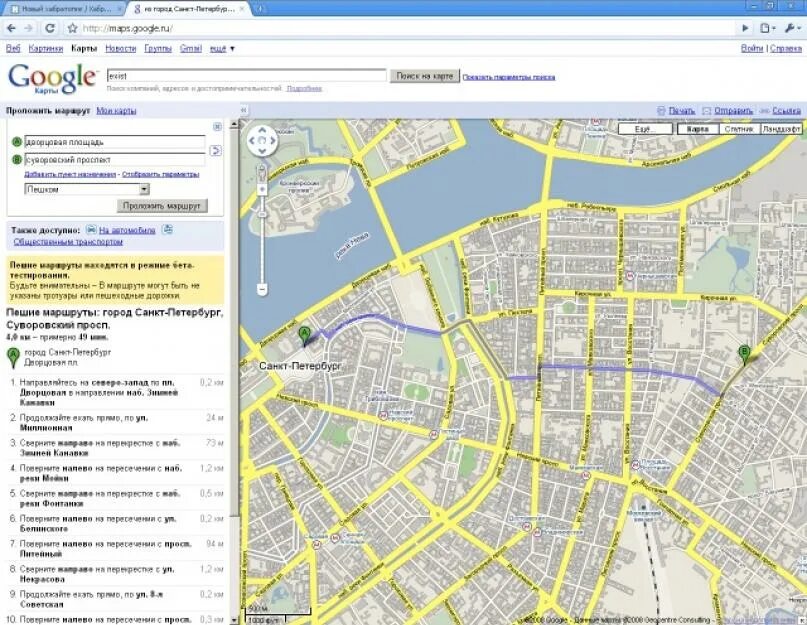Open the 'Мои карты' tab

(x=116, y=111)
